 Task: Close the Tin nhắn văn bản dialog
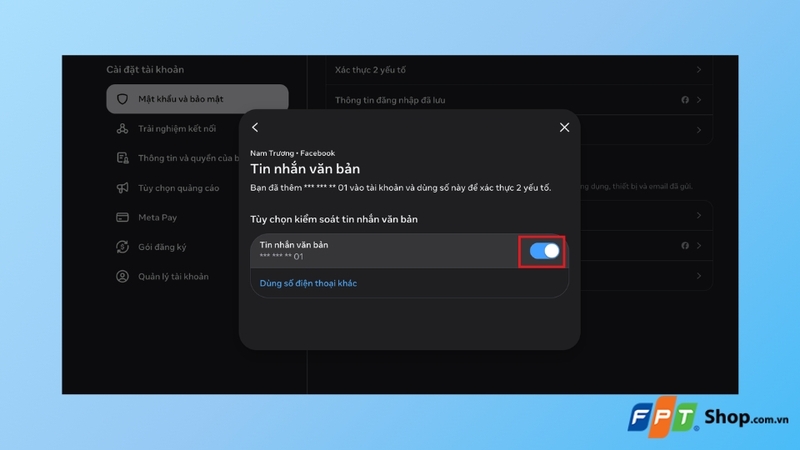(564, 128)
